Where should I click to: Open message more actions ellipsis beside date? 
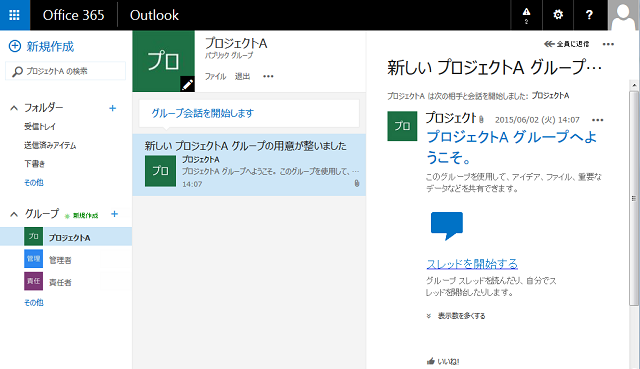(x=598, y=120)
